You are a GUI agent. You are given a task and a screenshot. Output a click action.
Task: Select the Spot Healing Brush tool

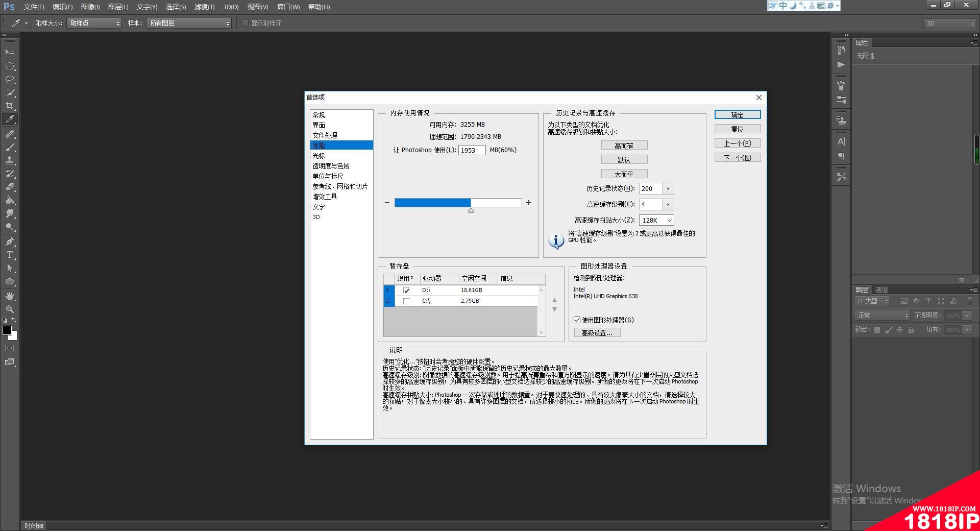[x=10, y=134]
